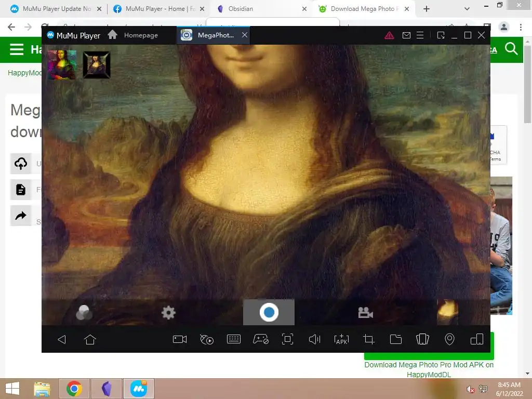Screen dimensions: 532x399
Task: Expand Chrome tab search dropdown arrow
Action: point(467,9)
